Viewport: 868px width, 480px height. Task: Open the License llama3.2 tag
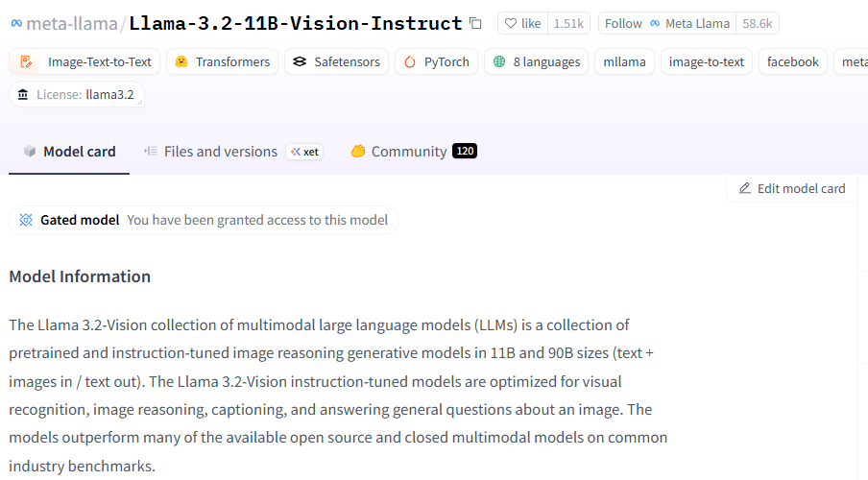77,94
